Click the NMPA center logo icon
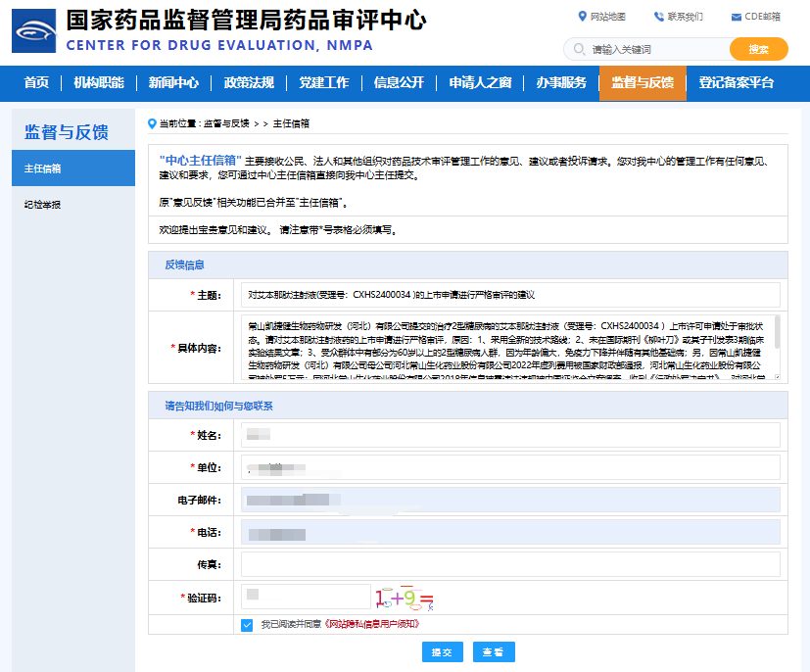This screenshot has height=672, width=810. [33, 31]
